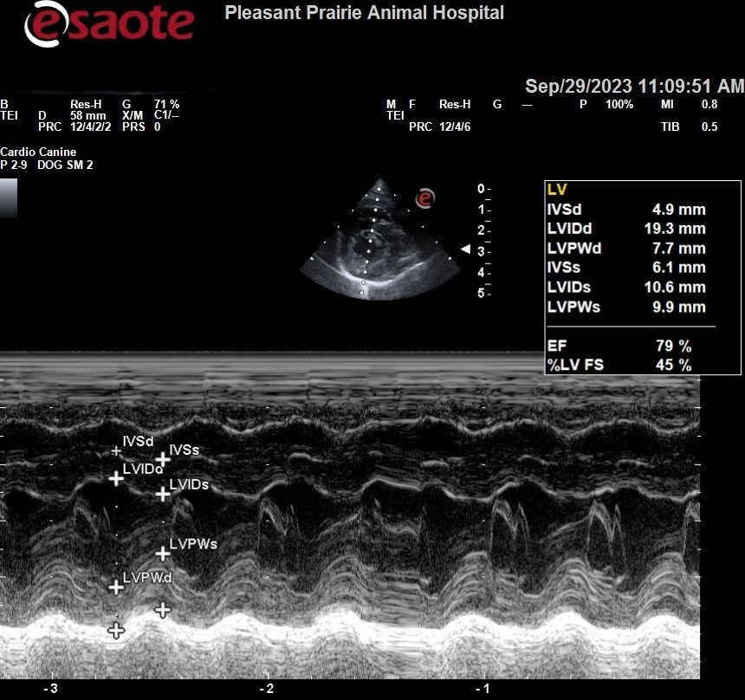Screen dimensions: 745x700
Task: Click the red Esaote orientation marker
Action: 424,198
